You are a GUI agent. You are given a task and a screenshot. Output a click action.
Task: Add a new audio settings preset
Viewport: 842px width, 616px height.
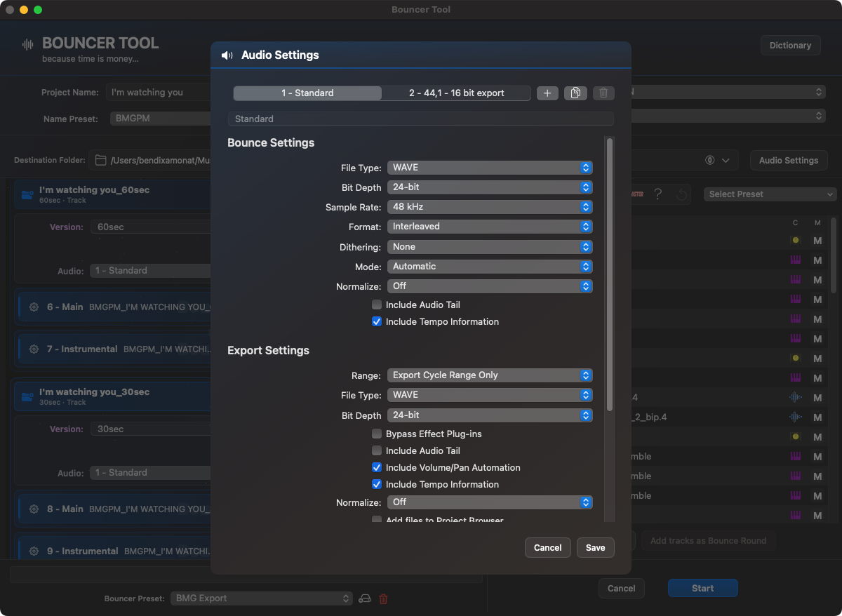tap(547, 93)
